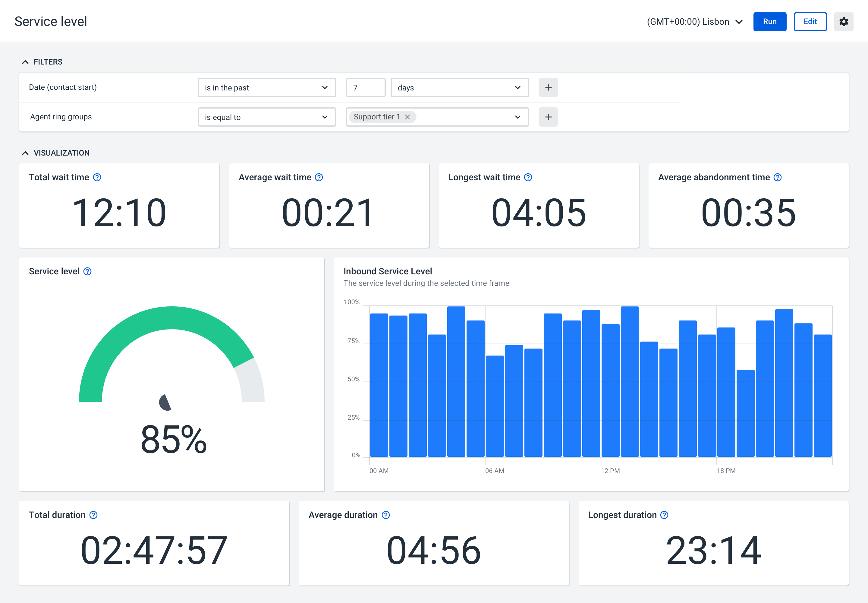Image resolution: width=868 pixels, height=603 pixels.
Task: Open the settings gear icon
Action: [x=844, y=21]
